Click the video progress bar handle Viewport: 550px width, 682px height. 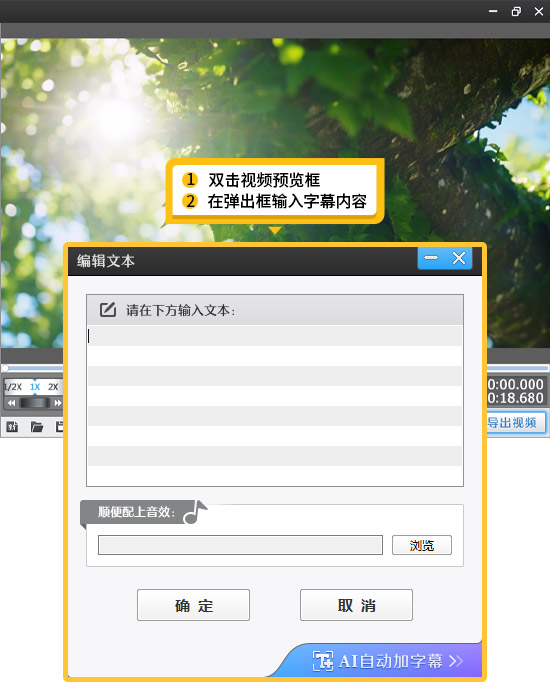pos(5,368)
